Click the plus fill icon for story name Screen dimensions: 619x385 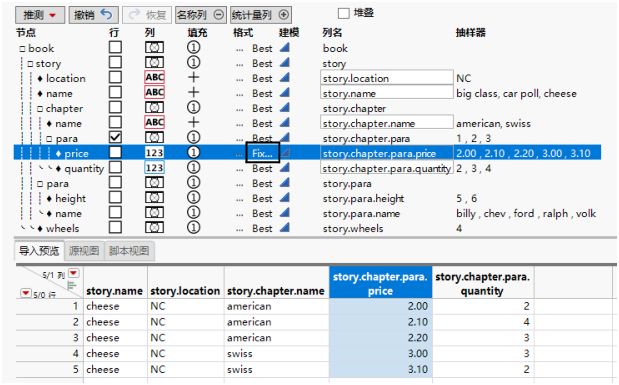point(193,92)
